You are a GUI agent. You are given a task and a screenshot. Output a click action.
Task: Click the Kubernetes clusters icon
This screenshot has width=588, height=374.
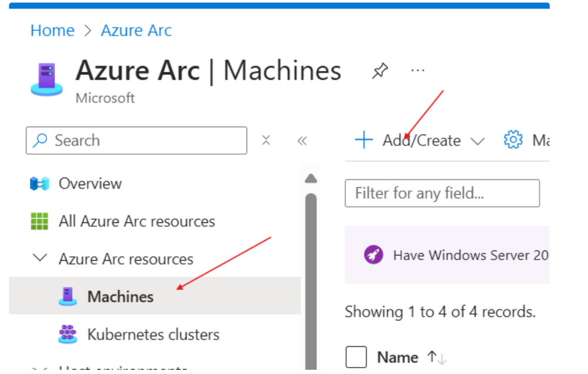tap(68, 334)
